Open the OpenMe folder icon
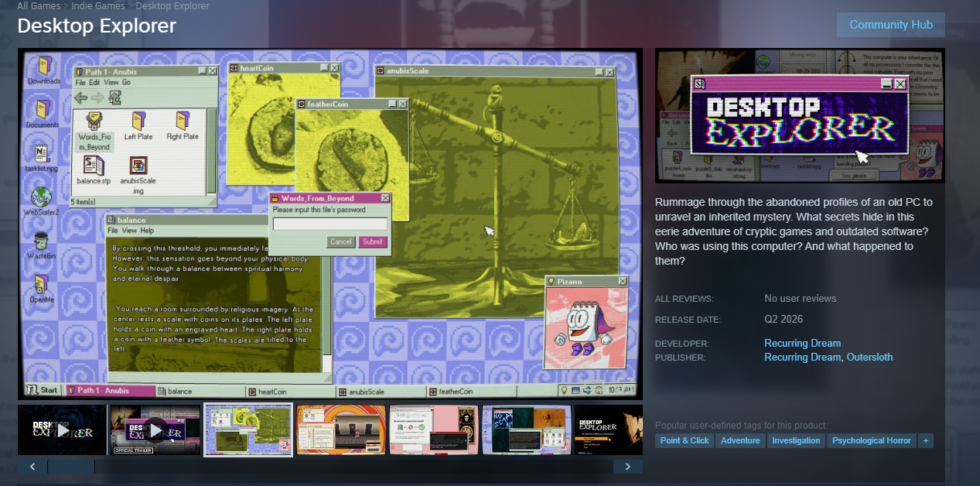The image size is (980, 486). coord(41,289)
